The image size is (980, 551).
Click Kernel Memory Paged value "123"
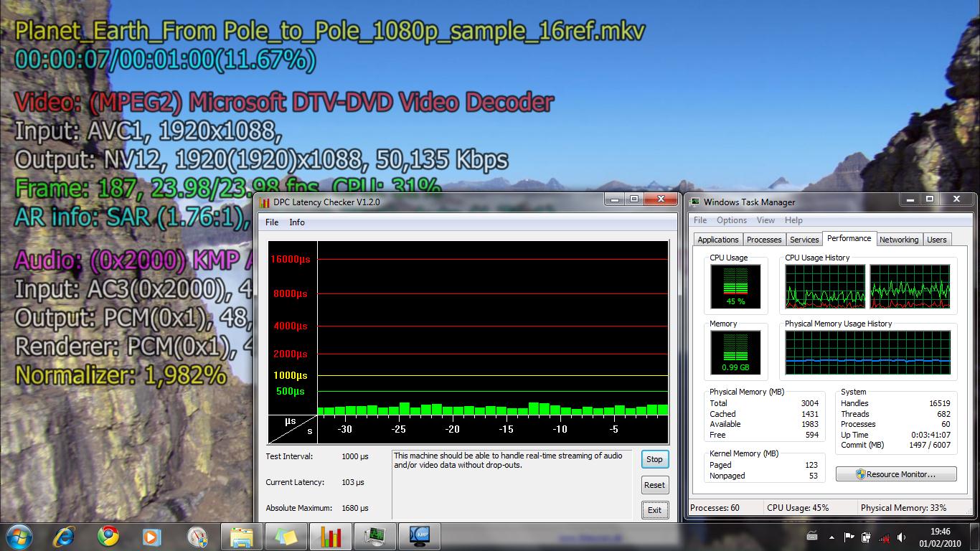[x=811, y=465]
